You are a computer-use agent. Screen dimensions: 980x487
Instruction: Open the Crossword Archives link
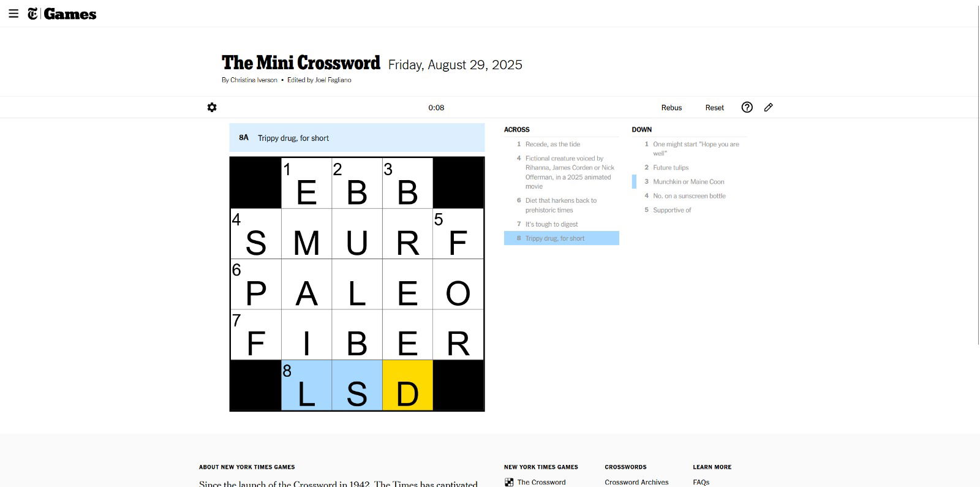[x=636, y=482]
